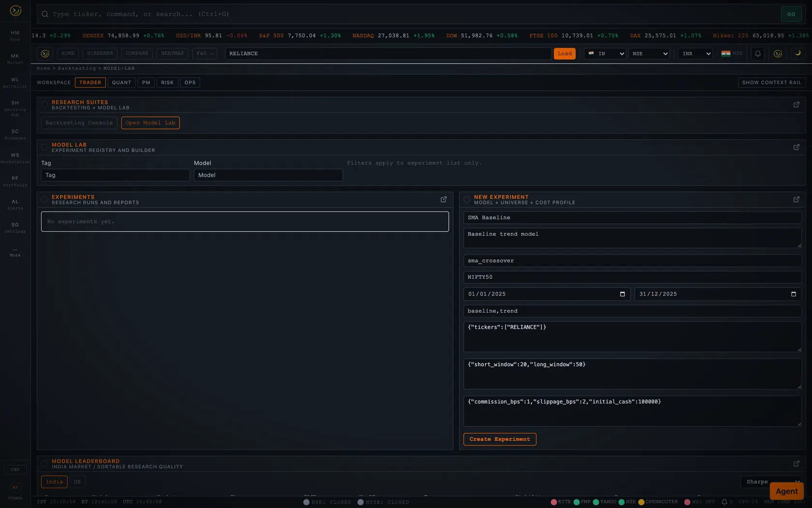Switch to the QUANT workspace tab
The image size is (812, 508).
tap(122, 83)
